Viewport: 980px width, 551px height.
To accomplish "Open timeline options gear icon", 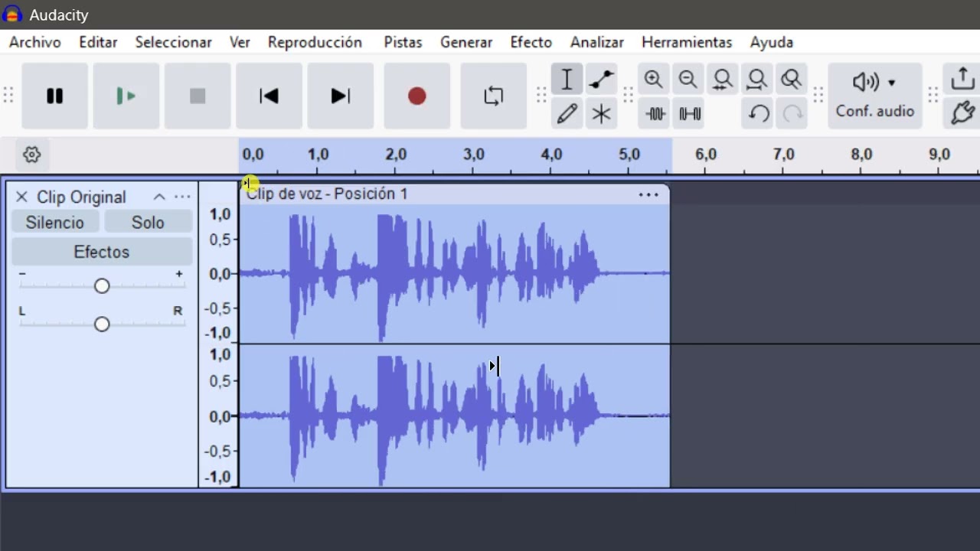I will point(31,155).
